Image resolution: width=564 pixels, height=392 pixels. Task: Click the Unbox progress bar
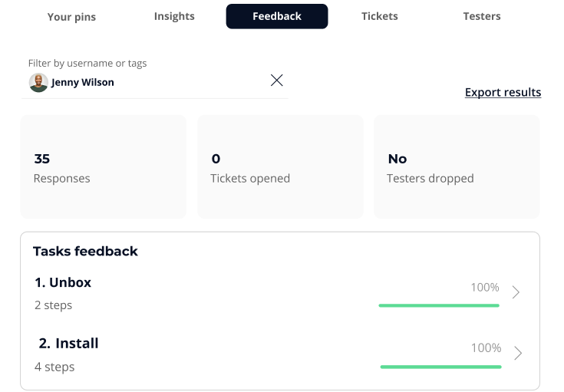[439, 305]
